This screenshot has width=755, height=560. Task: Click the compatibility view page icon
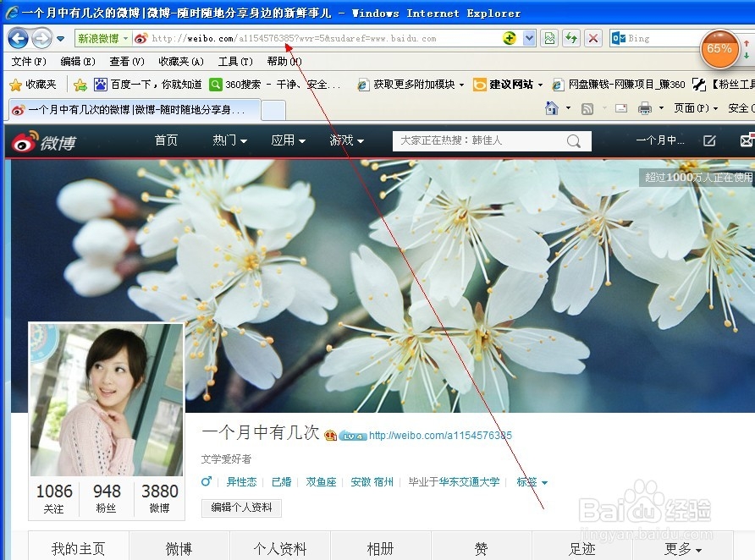pos(549,38)
